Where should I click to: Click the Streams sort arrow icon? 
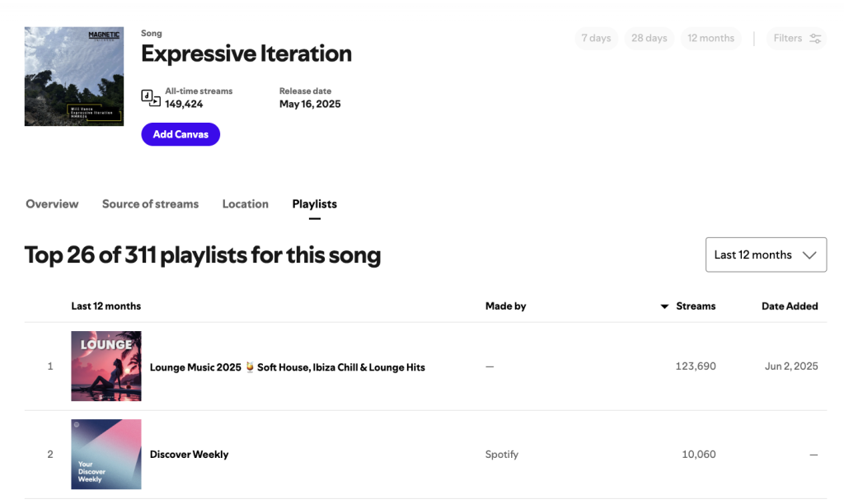pyautogui.click(x=664, y=306)
